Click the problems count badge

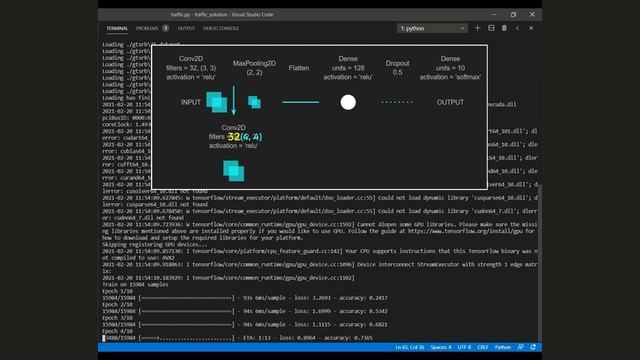pyautogui.click(x=165, y=28)
